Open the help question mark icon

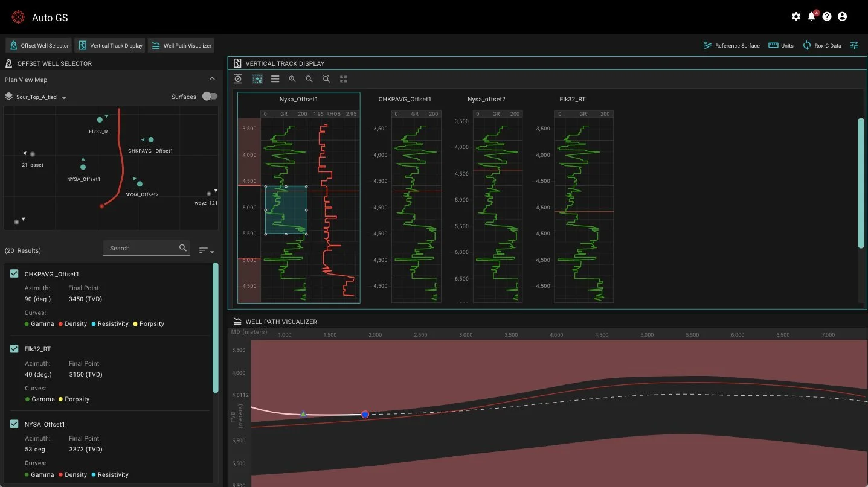[827, 17]
